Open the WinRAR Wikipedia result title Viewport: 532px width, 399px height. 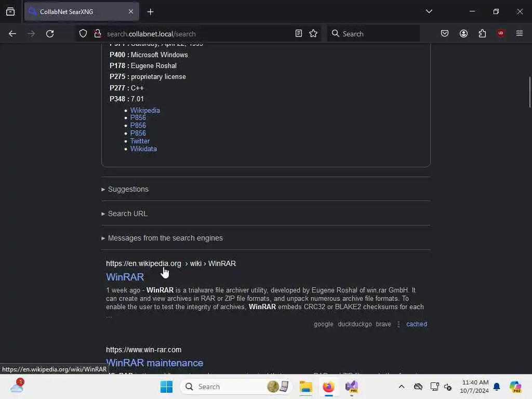point(125,277)
